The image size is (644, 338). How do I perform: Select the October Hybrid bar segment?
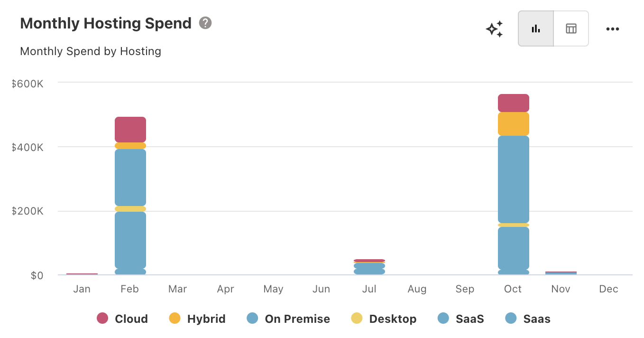click(x=514, y=124)
